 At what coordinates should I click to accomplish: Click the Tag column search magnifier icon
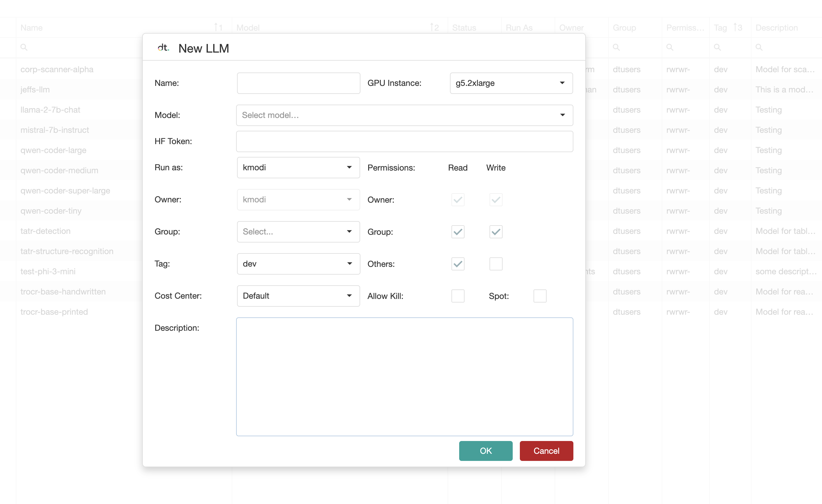[x=717, y=47]
